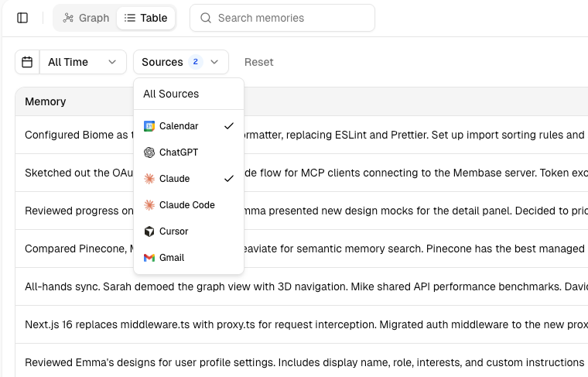This screenshot has width=588, height=377.
Task: Uncheck the Claude source checkmark
Action: tap(228, 179)
